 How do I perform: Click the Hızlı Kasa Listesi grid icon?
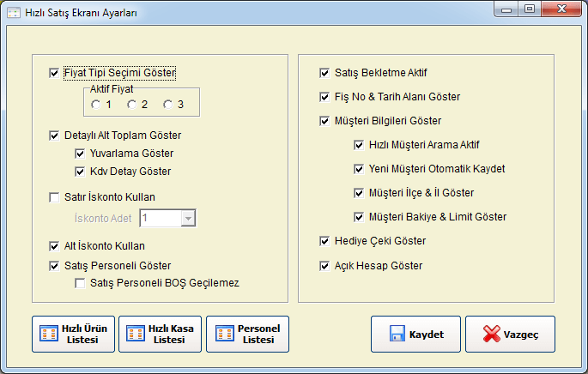(x=136, y=333)
